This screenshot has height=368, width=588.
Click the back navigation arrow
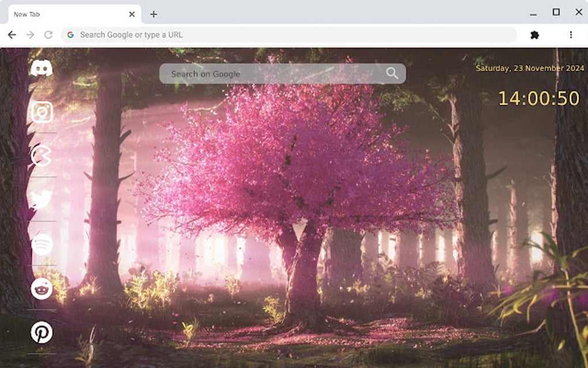click(x=12, y=35)
